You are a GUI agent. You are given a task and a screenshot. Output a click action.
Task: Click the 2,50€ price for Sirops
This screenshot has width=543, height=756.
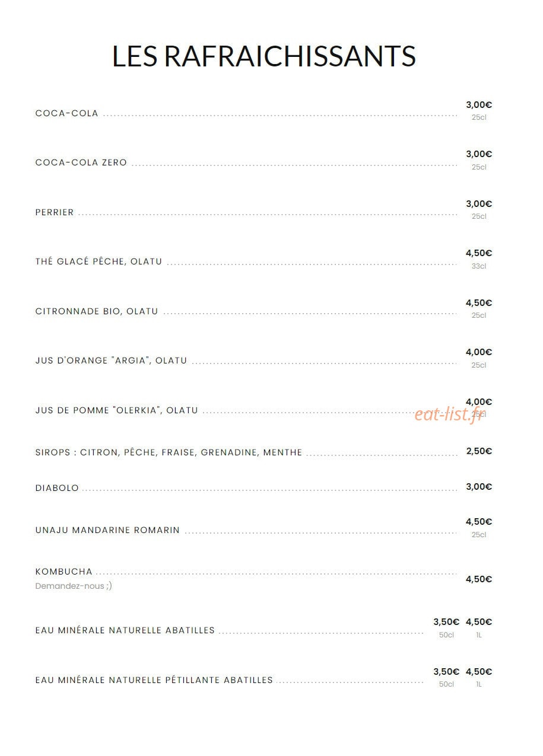(x=479, y=451)
